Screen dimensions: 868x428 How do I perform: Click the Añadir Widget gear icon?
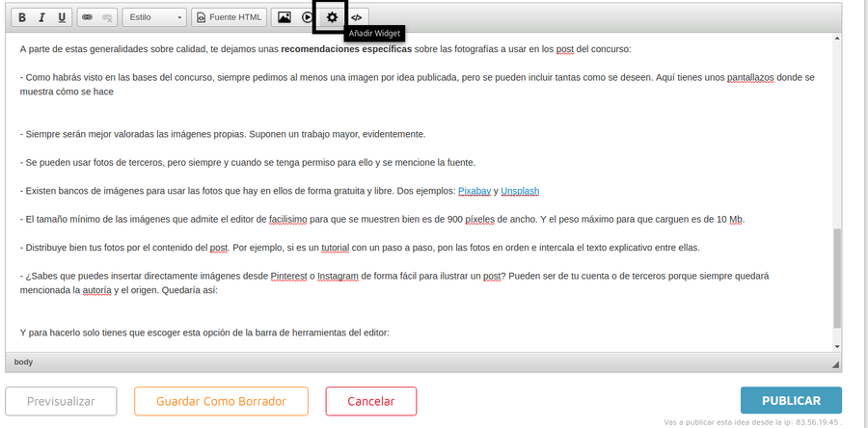(333, 17)
